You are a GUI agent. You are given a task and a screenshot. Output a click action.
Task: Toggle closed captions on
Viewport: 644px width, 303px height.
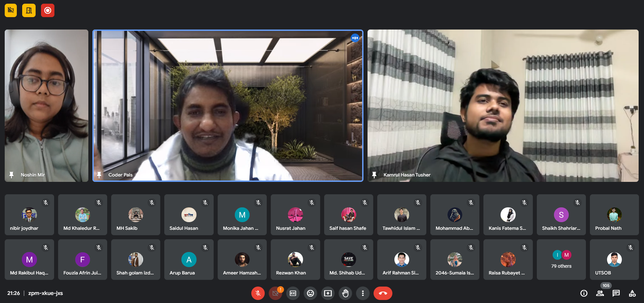click(x=293, y=293)
